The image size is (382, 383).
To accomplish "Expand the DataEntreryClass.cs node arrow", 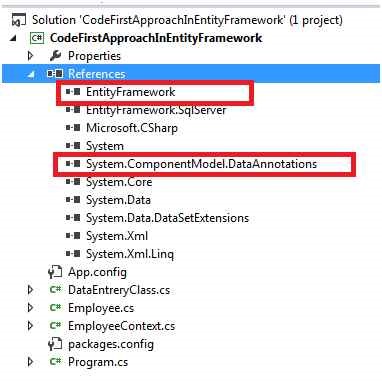I will point(31,290).
